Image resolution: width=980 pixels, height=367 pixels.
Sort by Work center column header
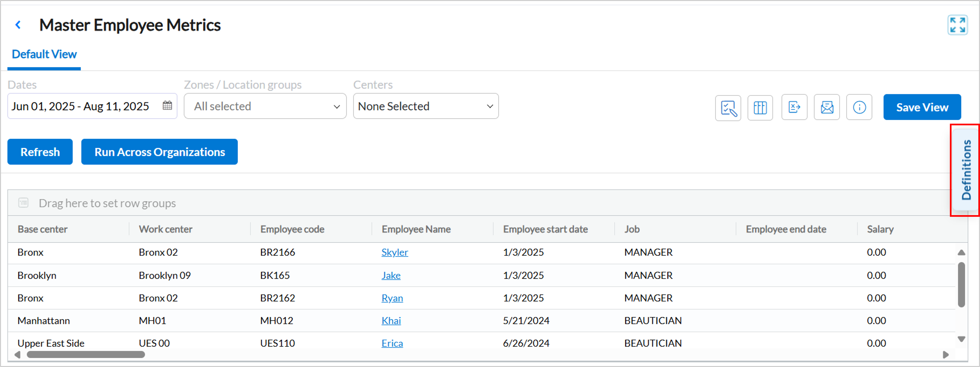tap(165, 229)
